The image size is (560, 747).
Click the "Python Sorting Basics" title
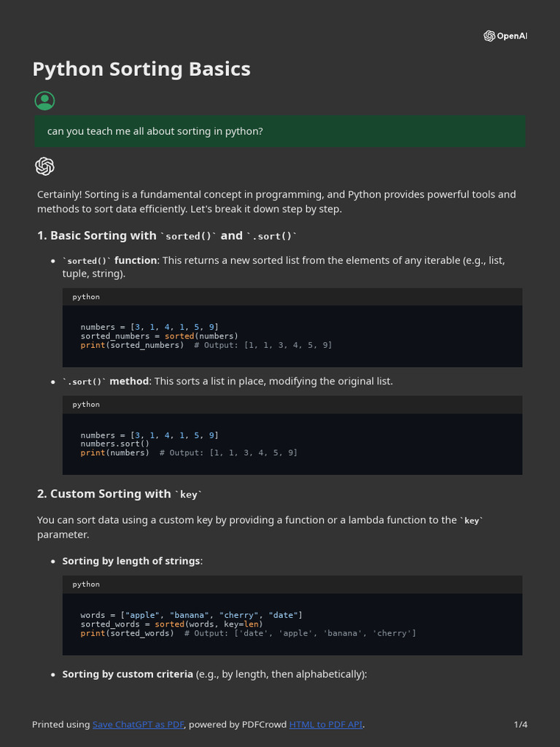pos(141,69)
